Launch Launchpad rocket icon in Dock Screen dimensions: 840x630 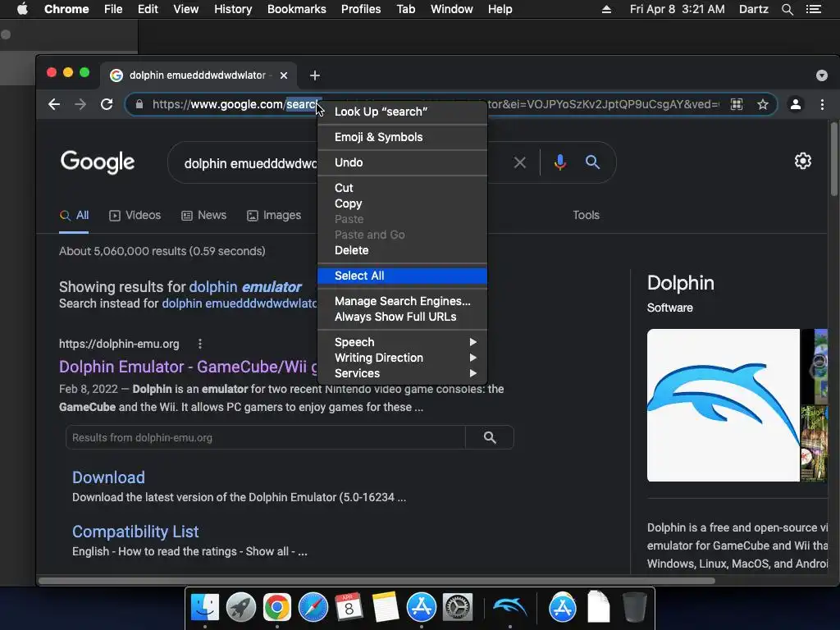(x=241, y=607)
